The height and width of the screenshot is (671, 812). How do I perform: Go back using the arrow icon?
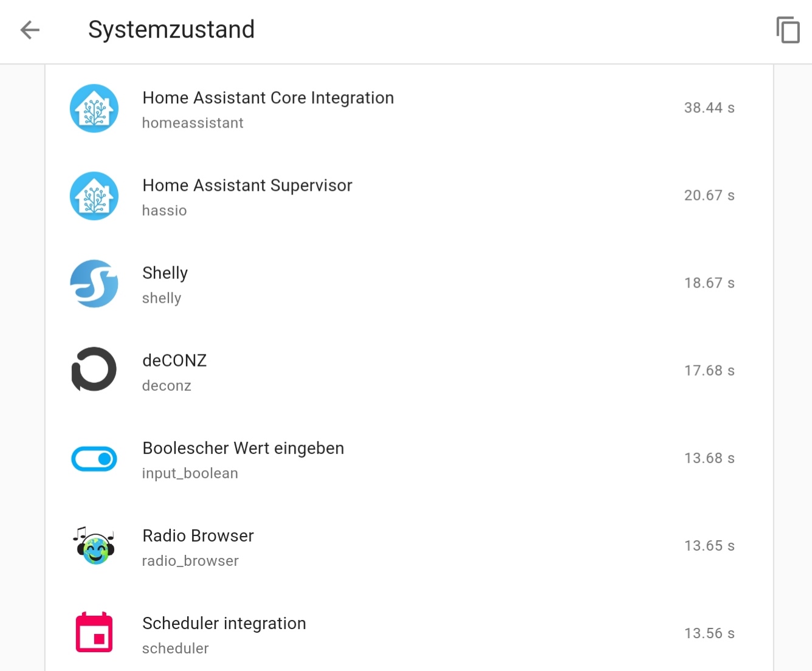coord(30,30)
